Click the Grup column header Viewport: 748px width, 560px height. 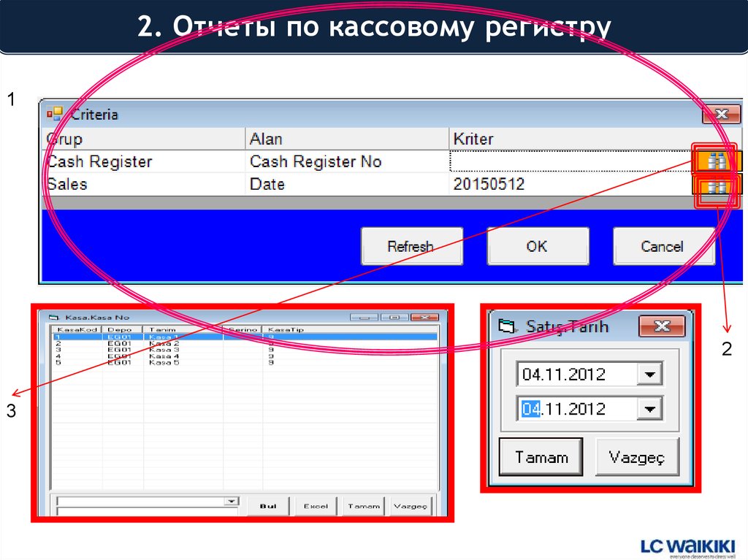tap(143, 139)
